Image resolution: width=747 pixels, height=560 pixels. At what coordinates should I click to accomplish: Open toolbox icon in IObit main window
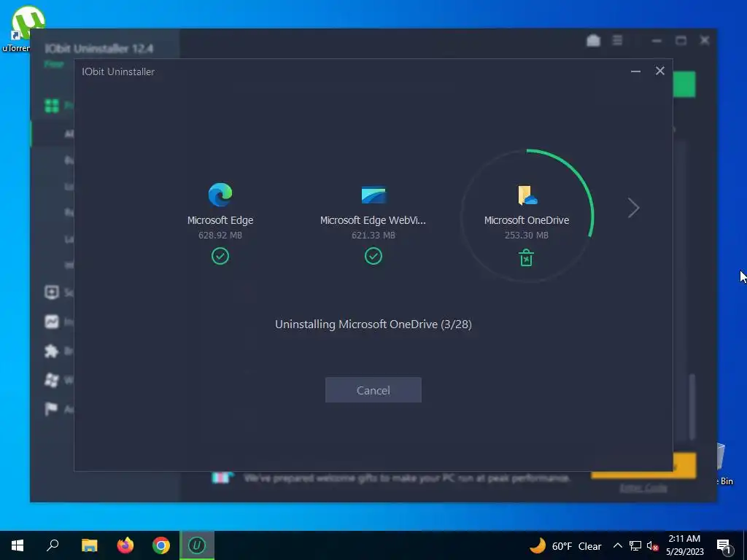point(593,41)
